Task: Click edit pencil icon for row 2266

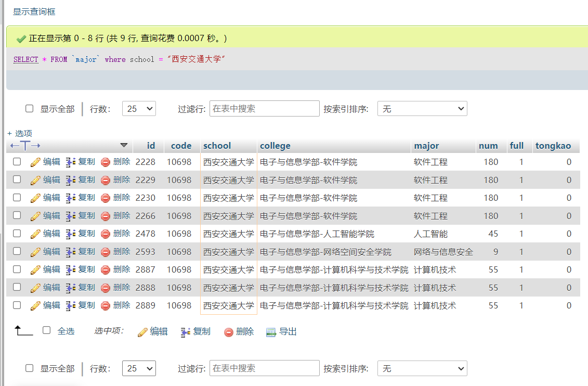Action: pyautogui.click(x=35, y=216)
